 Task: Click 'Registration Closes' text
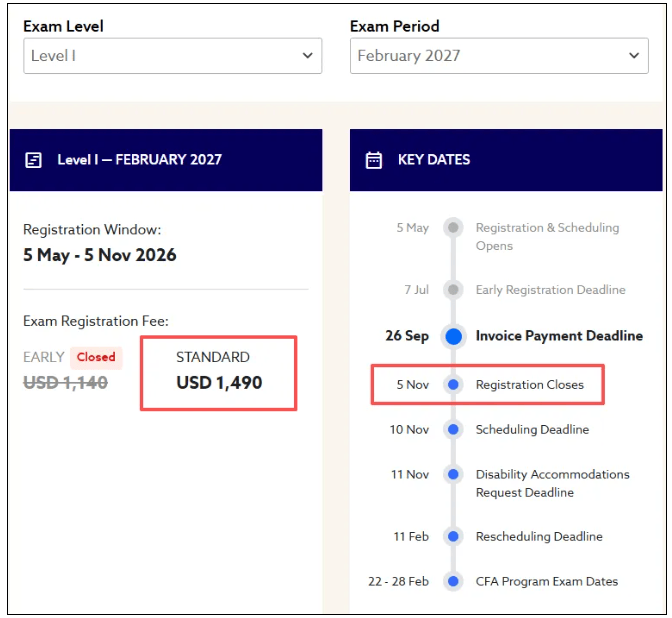click(x=530, y=384)
